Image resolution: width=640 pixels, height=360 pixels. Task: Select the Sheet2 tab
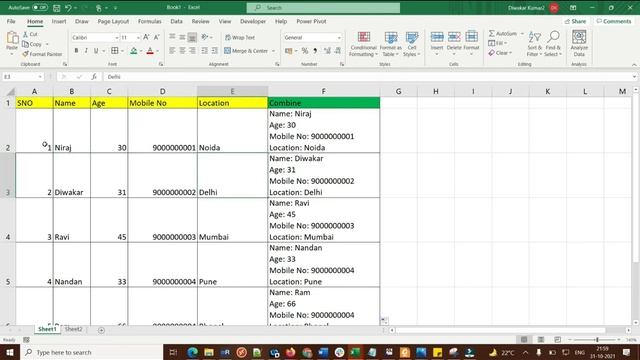click(x=73, y=329)
